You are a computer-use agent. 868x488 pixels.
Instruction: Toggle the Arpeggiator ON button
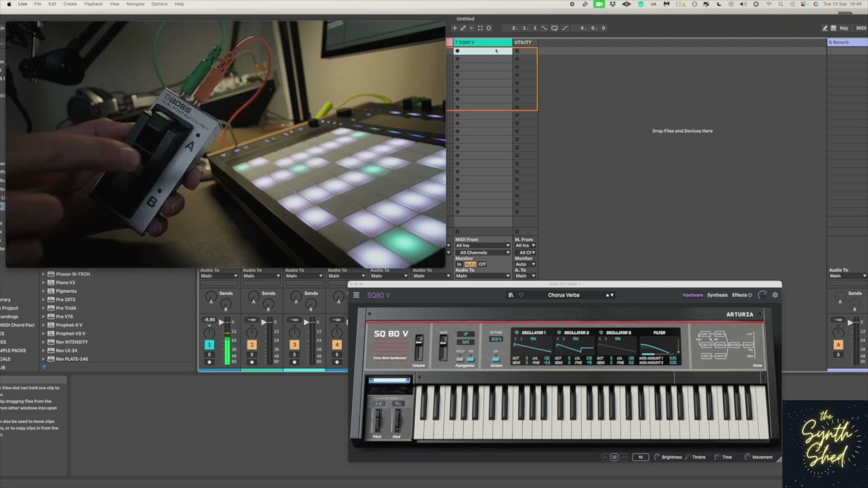471,359
